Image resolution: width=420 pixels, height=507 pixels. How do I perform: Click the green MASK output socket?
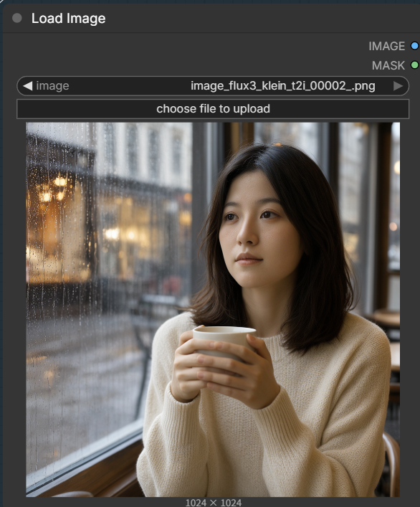pos(414,65)
